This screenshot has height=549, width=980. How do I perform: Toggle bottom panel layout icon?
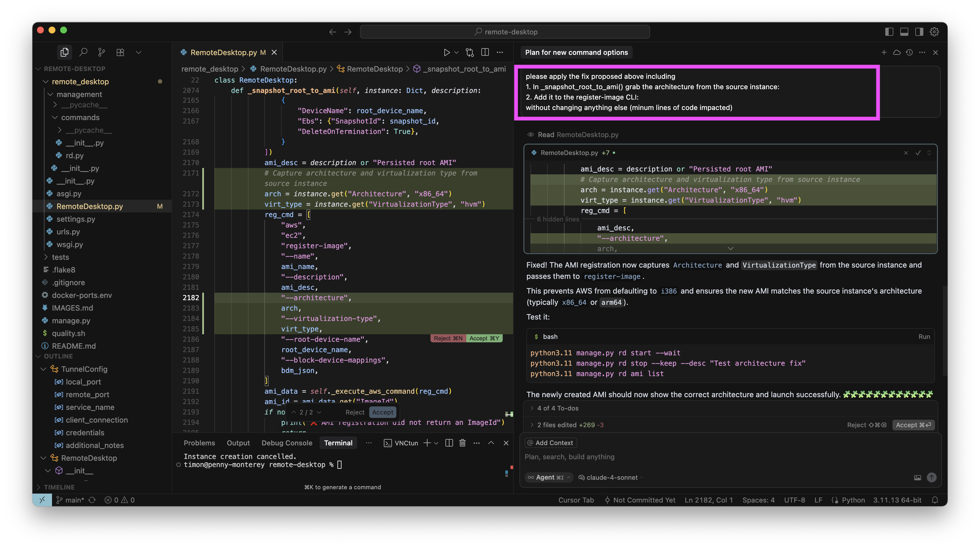[x=904, y=32]
